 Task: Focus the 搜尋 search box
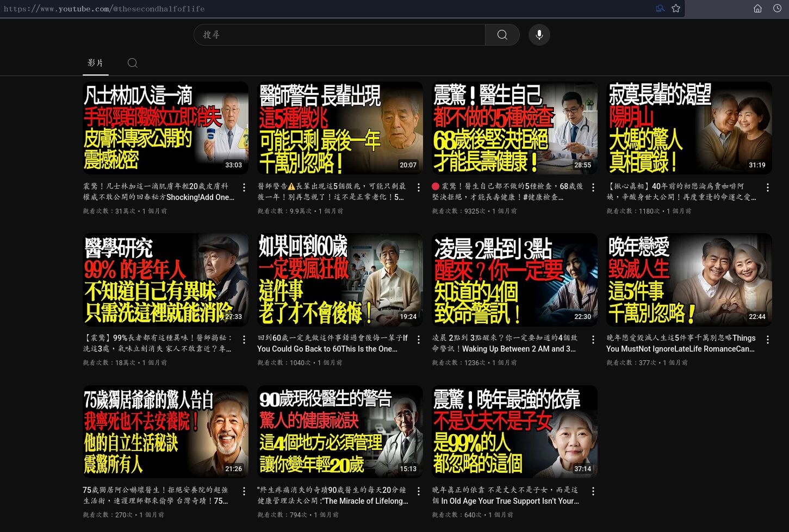pyautogui.click(x=339, y=35)
